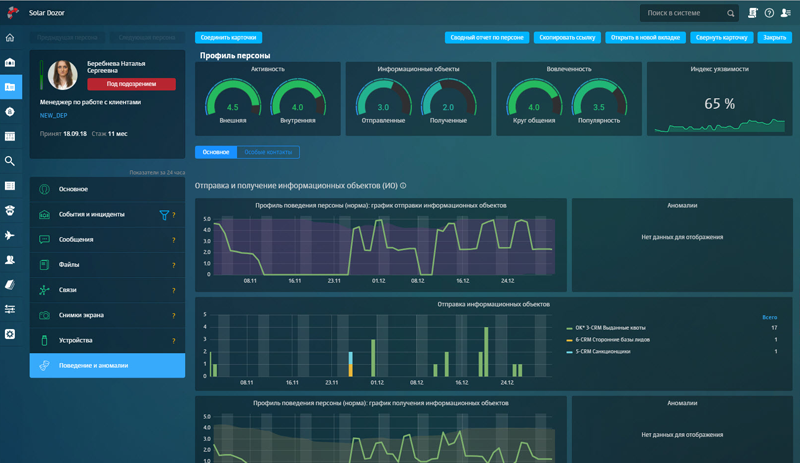Image resolution: width=800 pixels, height=463 pixels.
Task: Click the person's profile photo
Action: (63, 75)
